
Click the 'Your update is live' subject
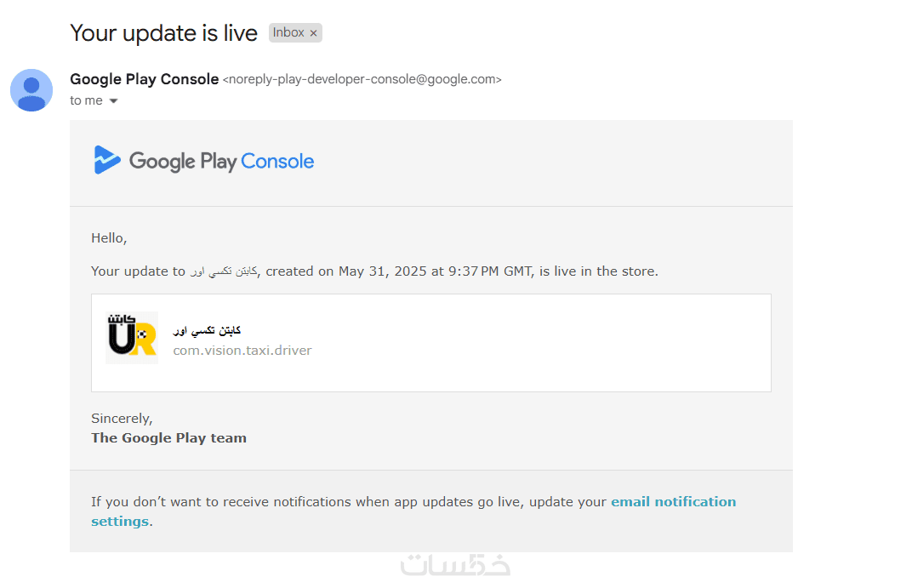pyautogui.click(x=163, y=33)
